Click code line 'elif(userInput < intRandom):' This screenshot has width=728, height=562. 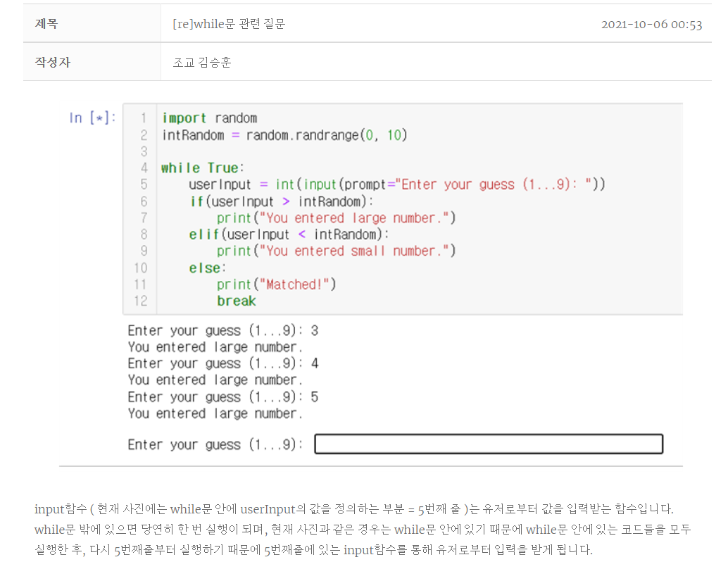tap(289, 234)
